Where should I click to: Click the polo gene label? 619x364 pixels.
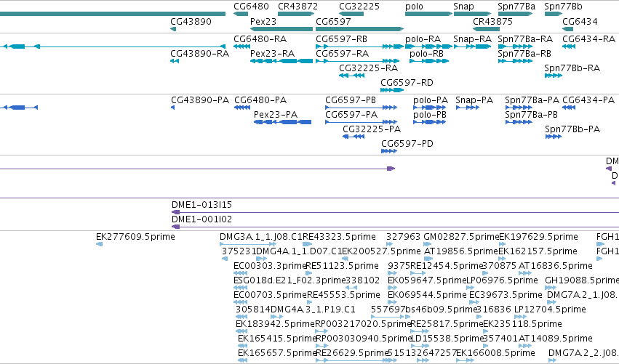pos(414,7)
